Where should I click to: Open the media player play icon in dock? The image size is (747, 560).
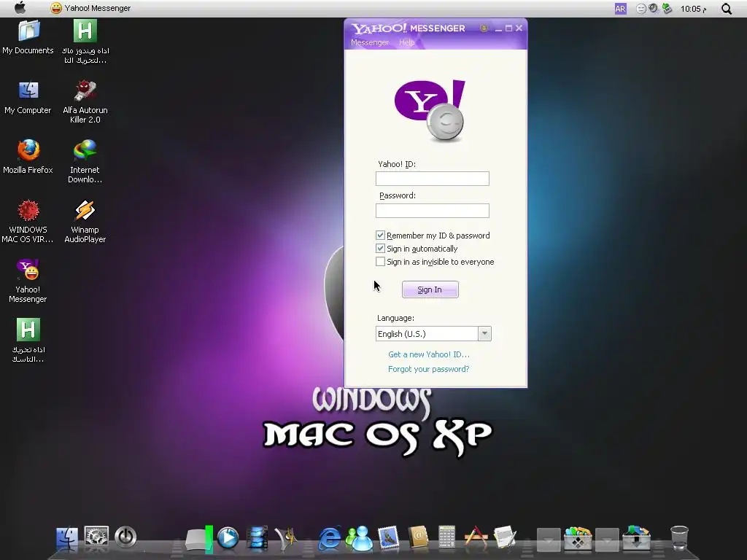tap(228, 538)
